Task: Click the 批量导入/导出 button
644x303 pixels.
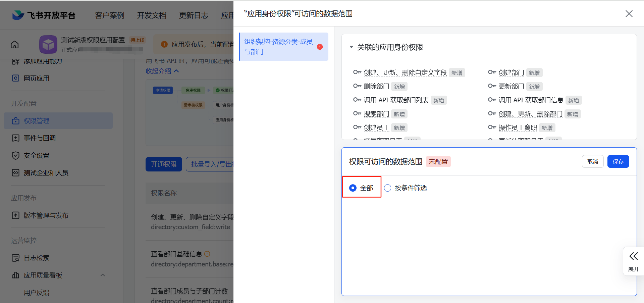Action: [x=210, y=164]
